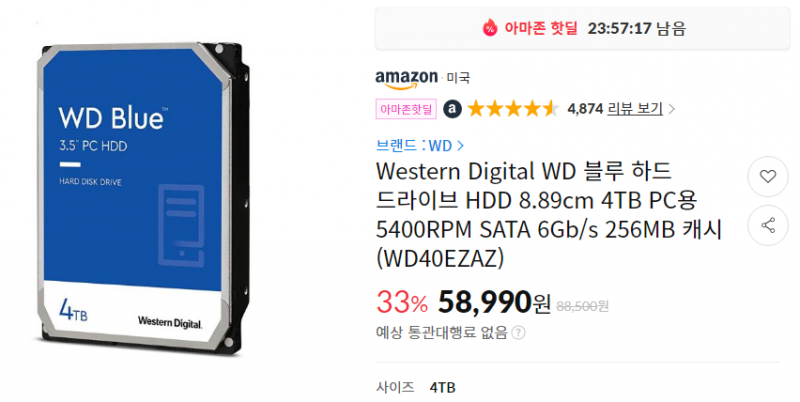This screenshot has height=402, width=800.
Task: Click the share icon button
Action: tap(767, 225)
